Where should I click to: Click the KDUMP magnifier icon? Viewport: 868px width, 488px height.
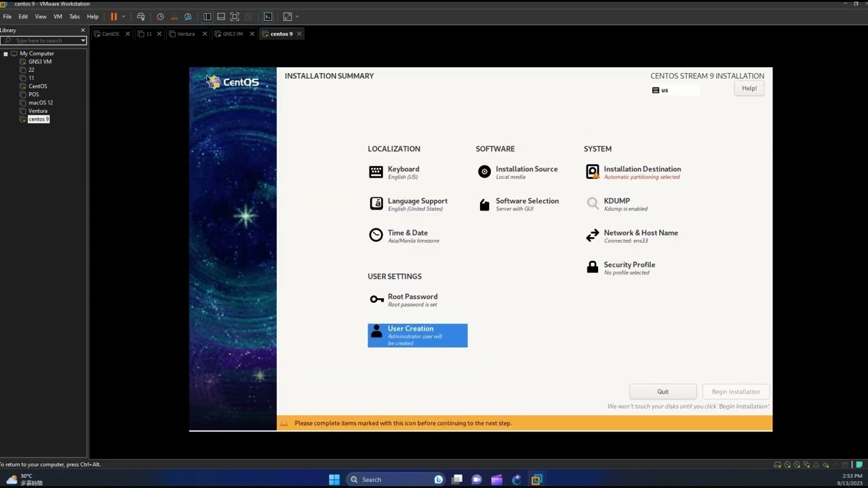pos(593,203)
